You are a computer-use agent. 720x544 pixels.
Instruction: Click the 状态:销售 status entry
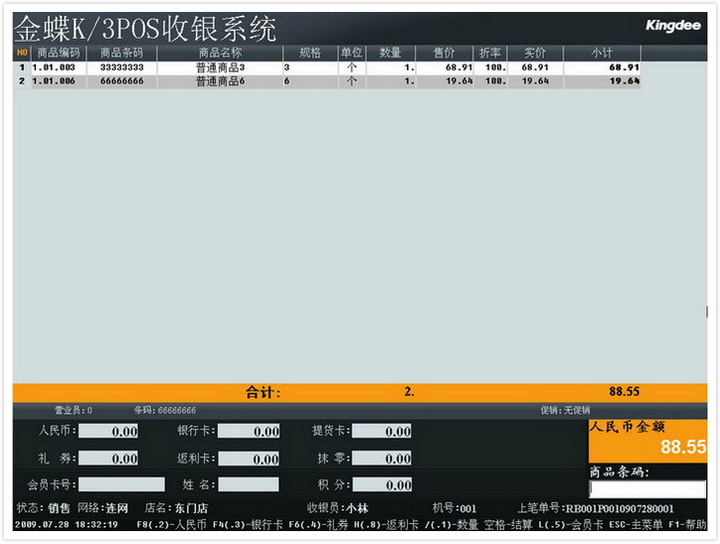(44, 508)
